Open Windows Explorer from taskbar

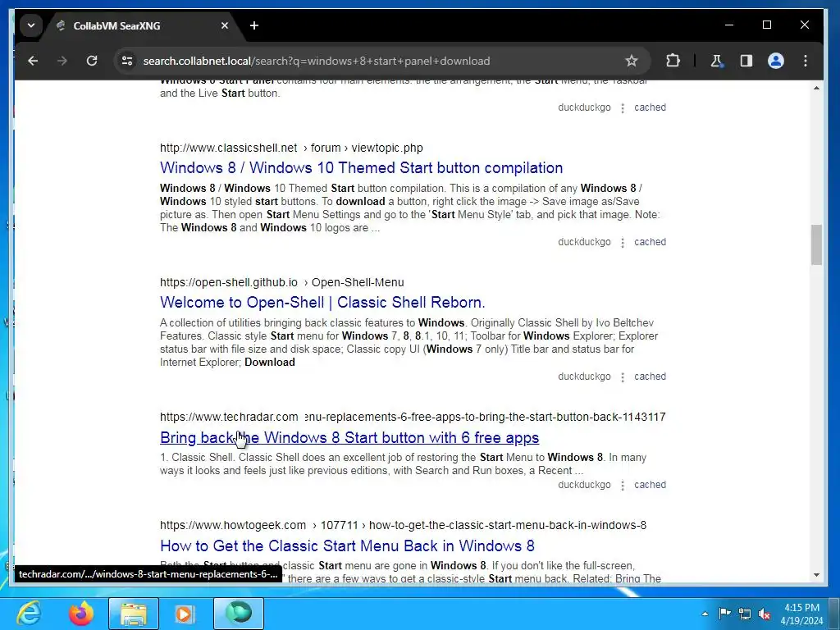click(134, 614)
